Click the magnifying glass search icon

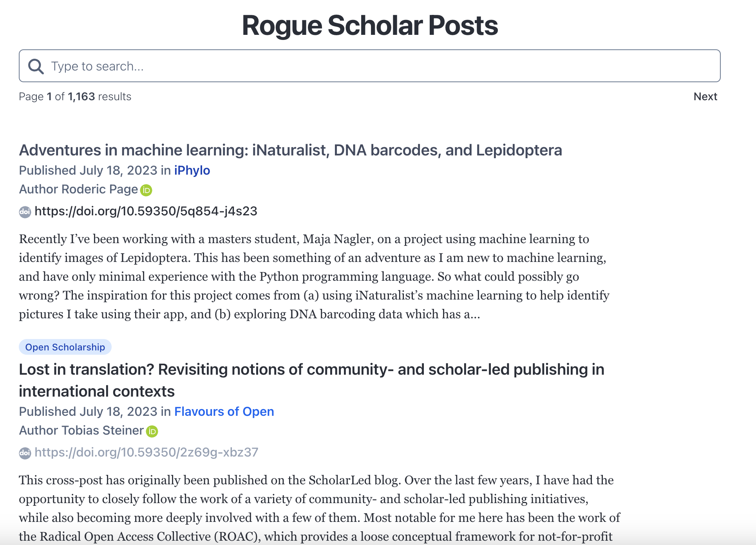36,66
